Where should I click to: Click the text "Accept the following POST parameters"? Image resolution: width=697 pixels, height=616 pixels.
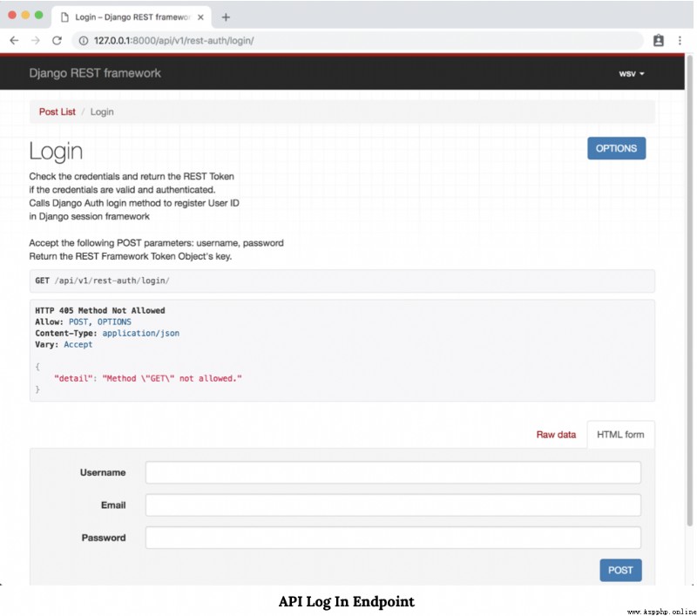coord(111,243)
